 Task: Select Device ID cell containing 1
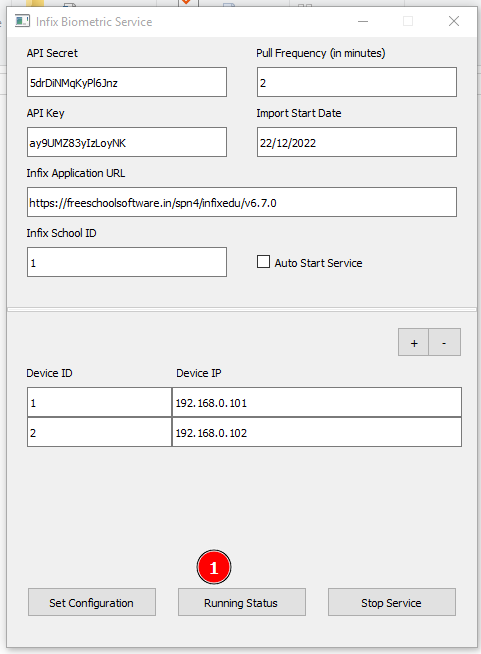point(100,402)
